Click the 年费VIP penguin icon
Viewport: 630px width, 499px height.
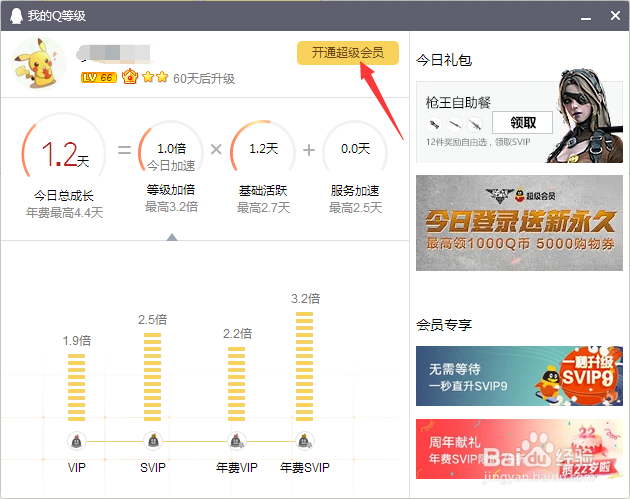pyautogui.click(x=237, y=442)
